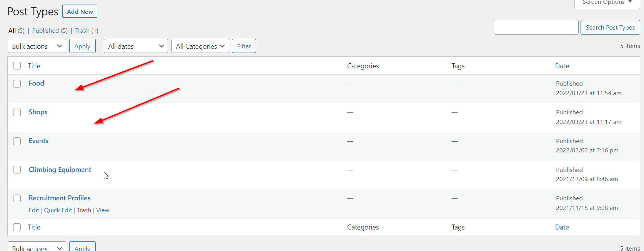Viewport: 644px width, 251px height.
Task: Open the Climbing Equipment post type
Action: click(x=60, y=170)
